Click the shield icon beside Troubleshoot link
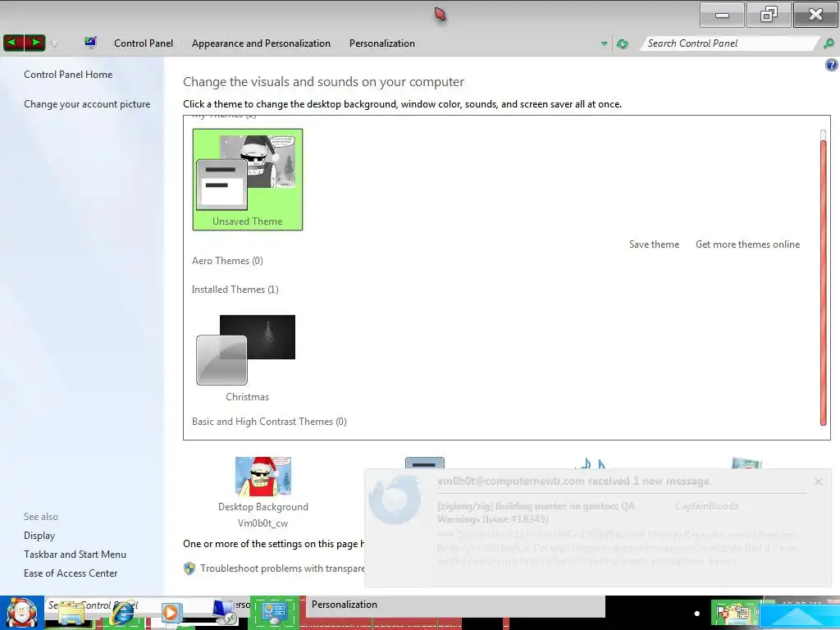Screen dimensions: 840x630 [189, 568]
